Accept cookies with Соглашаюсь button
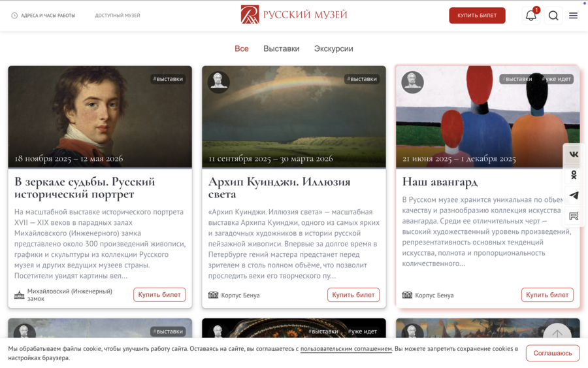The height and width of the screenshot is (368, 588). coord(552,353)
